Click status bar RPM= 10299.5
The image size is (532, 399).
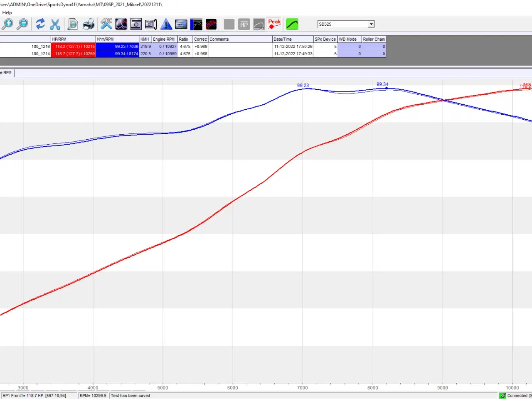(x=93, y=395)
